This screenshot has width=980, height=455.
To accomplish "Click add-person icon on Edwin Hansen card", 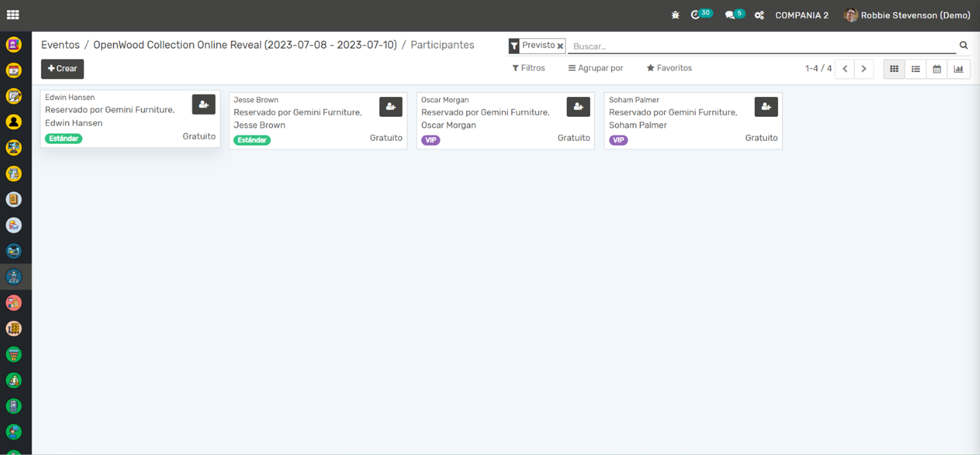I will (x=203, y=105).
